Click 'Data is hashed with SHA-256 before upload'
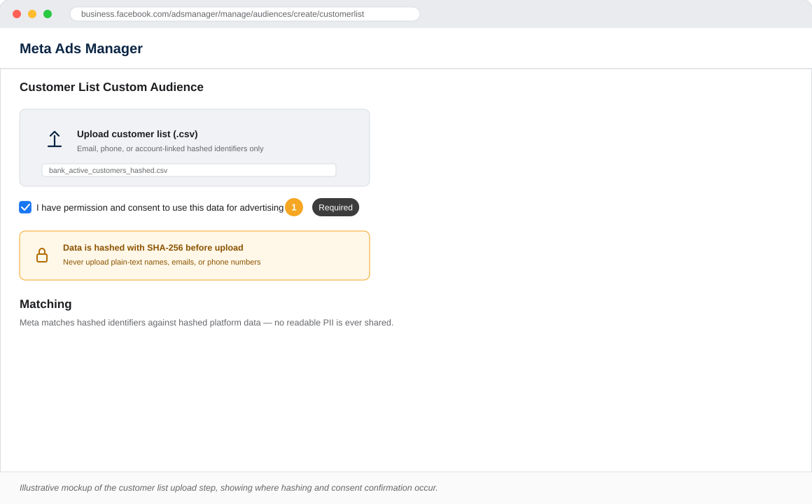 153,248
